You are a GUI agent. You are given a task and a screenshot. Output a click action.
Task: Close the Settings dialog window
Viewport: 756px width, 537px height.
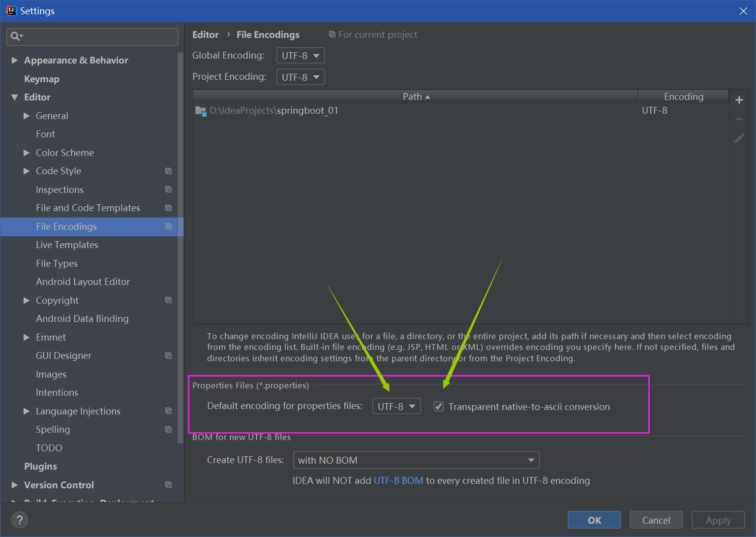pos(743,11)
